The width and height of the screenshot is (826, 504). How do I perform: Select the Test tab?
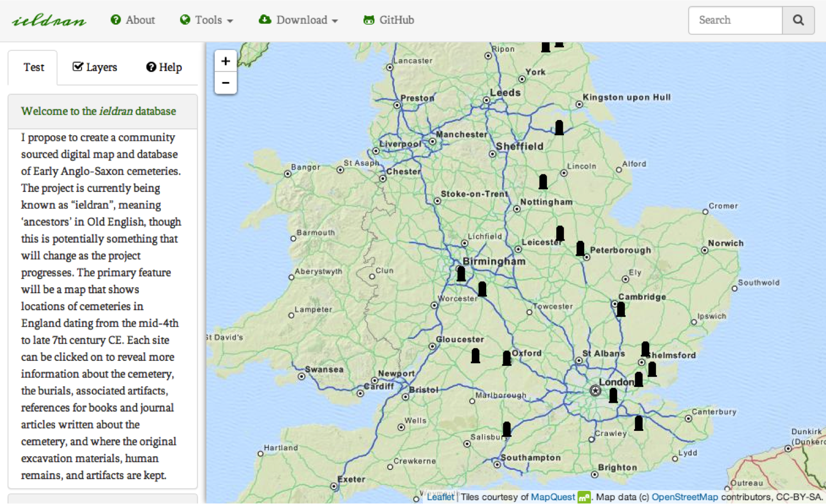point(33,67)
